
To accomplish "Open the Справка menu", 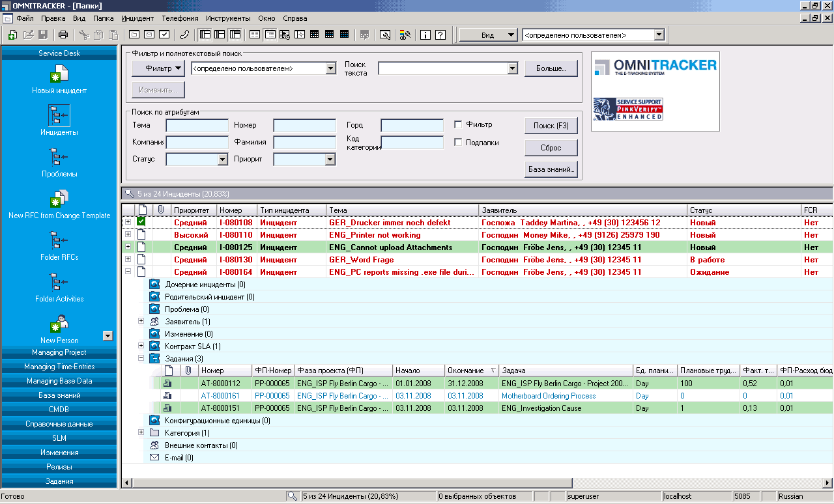I will tap(295, 19).
